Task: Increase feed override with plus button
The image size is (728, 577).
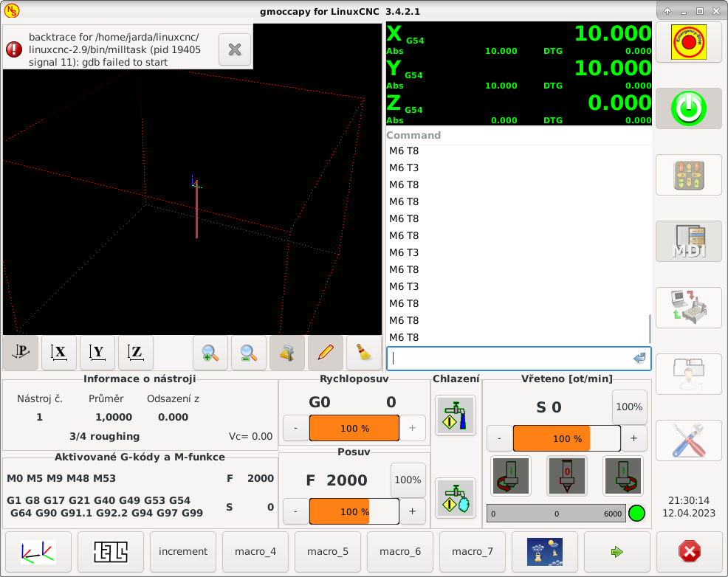Action: tap(412, 511)
